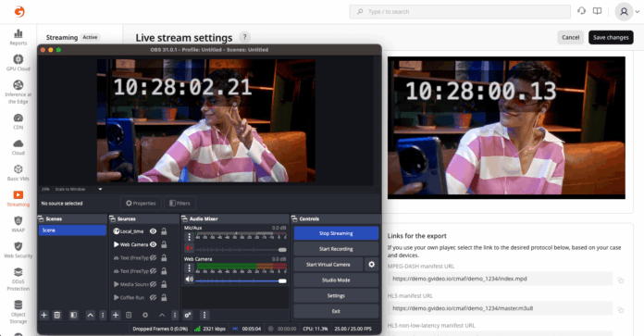Screen dimensions: 644x336
Task: Open virtual camera settings gear
Action: (x=371, y=265)
